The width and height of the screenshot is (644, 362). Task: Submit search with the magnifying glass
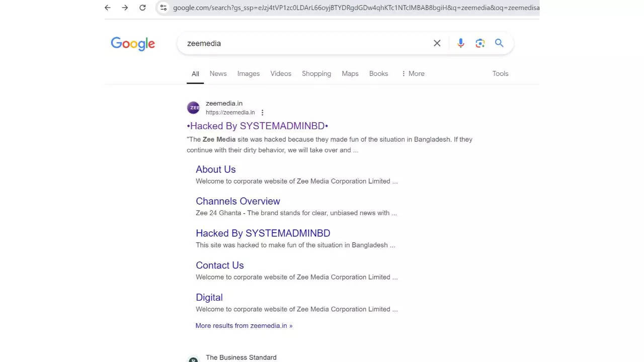(x=499, y=43)
